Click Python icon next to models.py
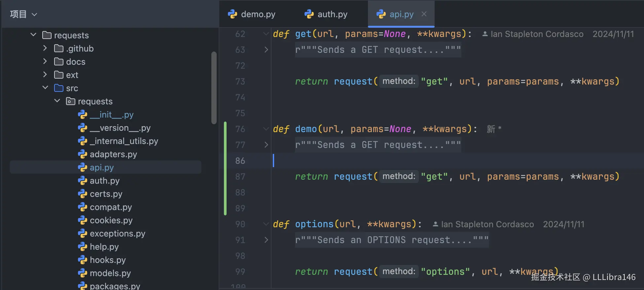This screenshot has height=290, width=644. pos(83,273)
